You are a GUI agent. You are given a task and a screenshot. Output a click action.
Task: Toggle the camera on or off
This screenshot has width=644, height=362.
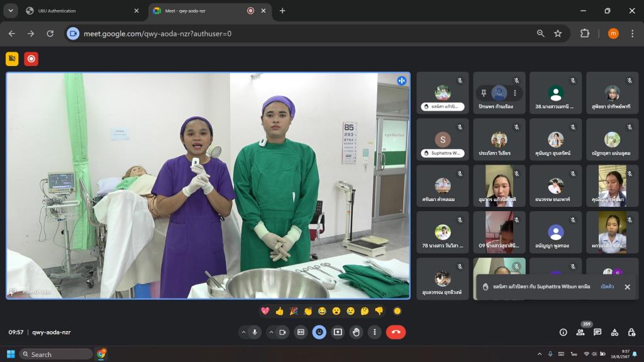point(282,332)
